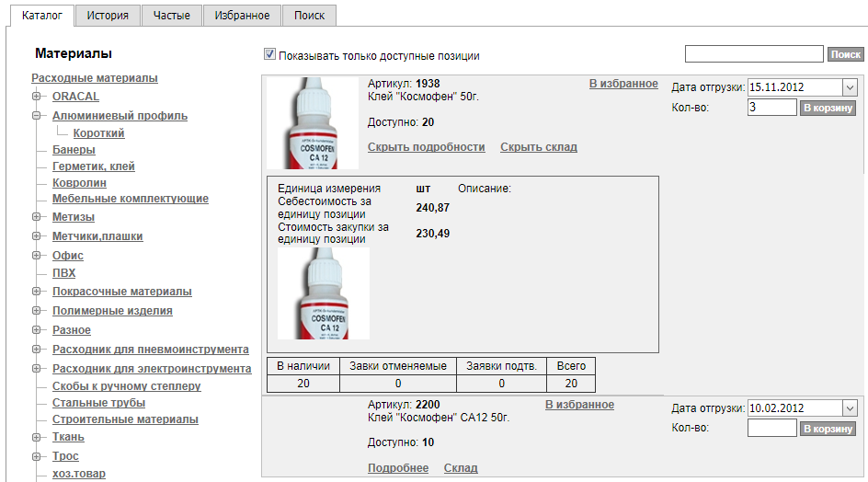Click Скрыть склад link
Viewport: 868px width, 482px height.
[x=538, y=147]
